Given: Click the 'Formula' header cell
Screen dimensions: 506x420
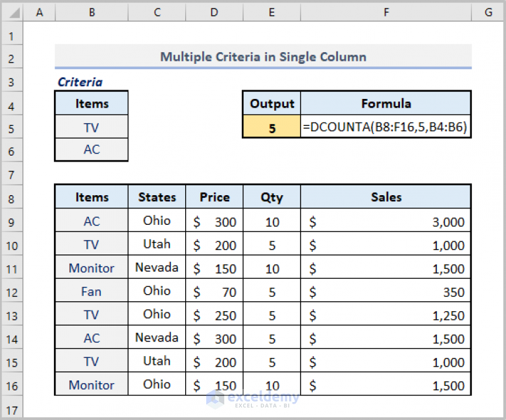Looking at the screenshot, I should (386, 104).
